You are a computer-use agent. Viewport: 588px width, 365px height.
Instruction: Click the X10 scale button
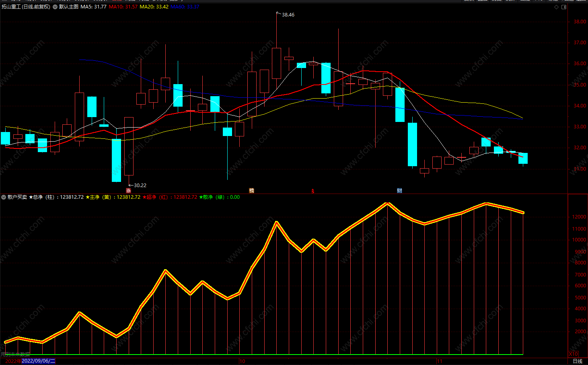coord(573,354)
